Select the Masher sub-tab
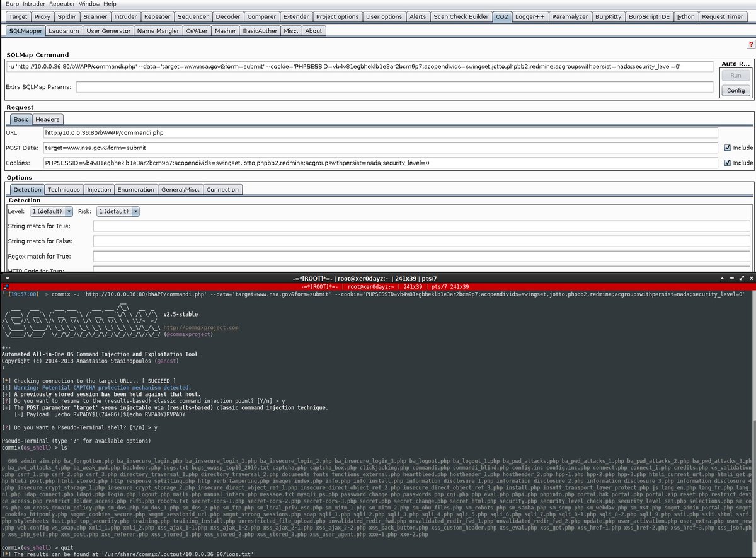The image size is (756, 558). tap(226, 30)
